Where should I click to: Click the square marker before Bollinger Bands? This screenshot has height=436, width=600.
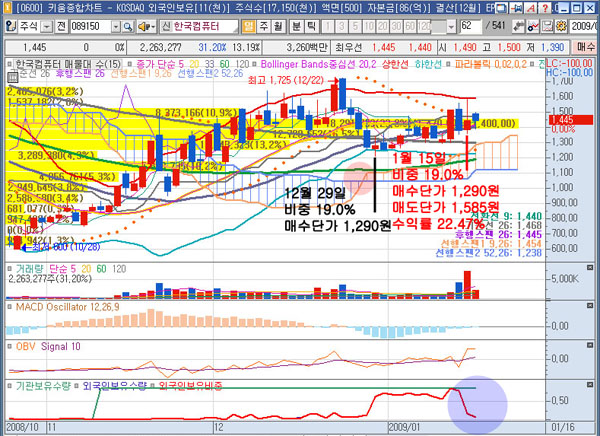pos(255,64)
